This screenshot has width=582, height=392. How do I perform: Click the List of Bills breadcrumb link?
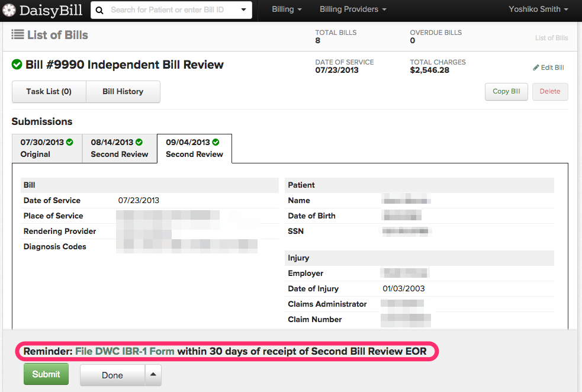coord(551,38)
